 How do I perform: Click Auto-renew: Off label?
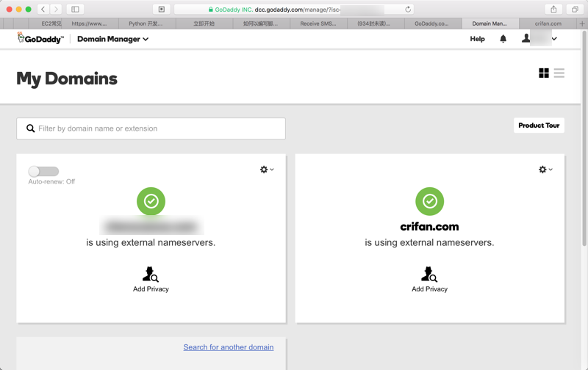click(x=51, y=181)
